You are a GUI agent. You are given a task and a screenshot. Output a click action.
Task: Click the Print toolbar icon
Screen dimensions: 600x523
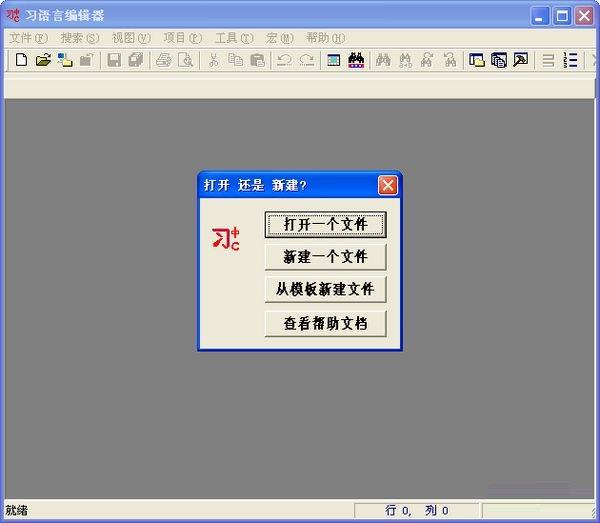(x=164, y=60)
